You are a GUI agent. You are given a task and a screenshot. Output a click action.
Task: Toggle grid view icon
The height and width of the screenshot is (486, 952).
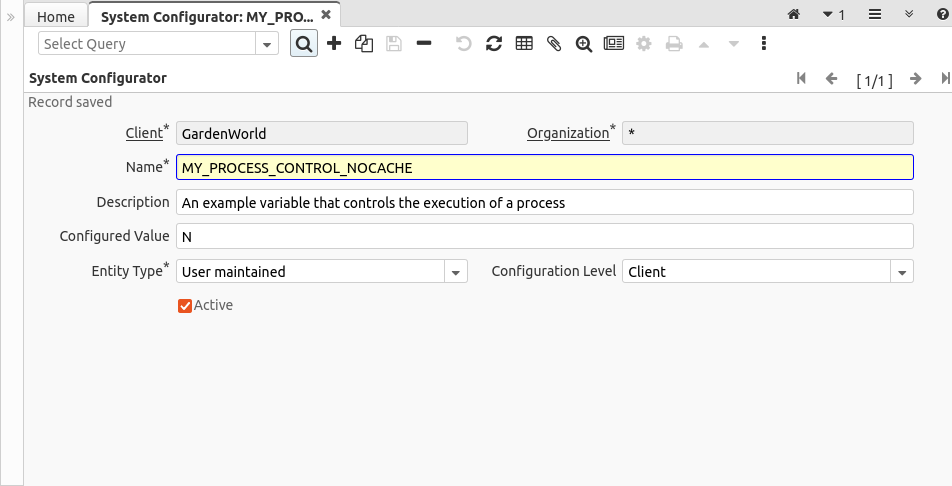[524, 43]
